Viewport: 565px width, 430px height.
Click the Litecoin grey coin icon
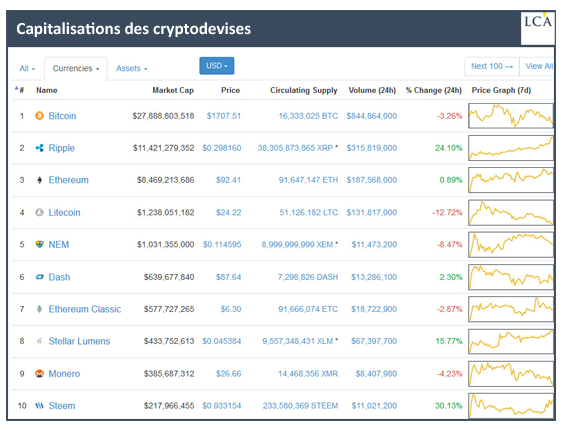[39, 212]
